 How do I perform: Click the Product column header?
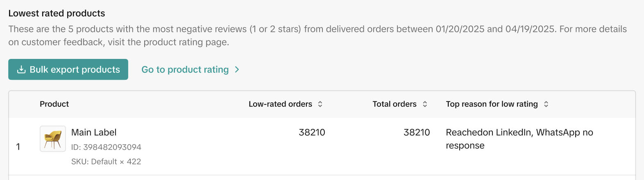[54, 104]
